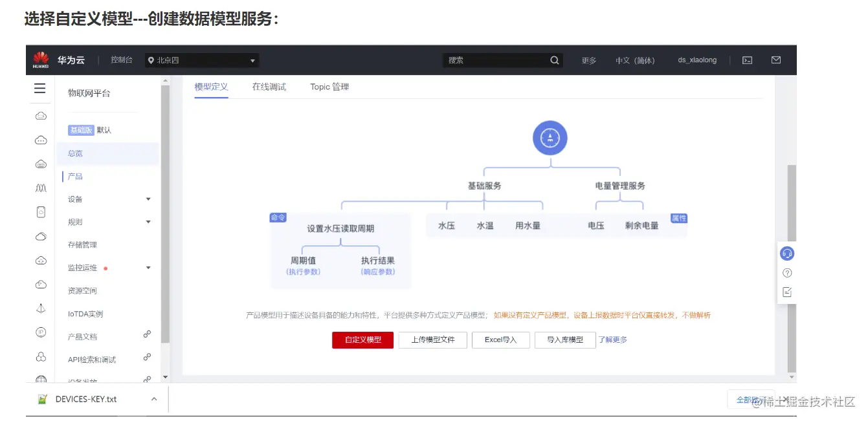Click the double-arch rail icon
The width and height of the screenshot is (868, 421).
pyautogui.click(x=41, y=188)
